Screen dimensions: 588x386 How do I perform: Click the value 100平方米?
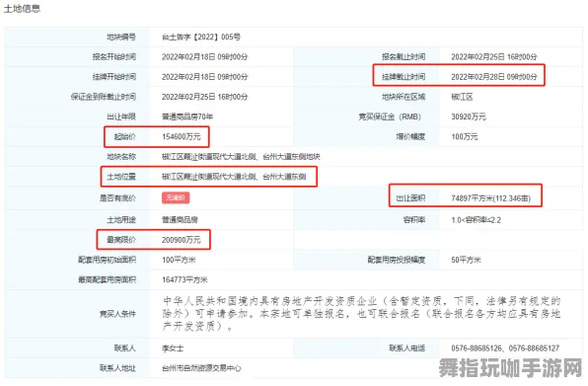(x=179, y=260)
